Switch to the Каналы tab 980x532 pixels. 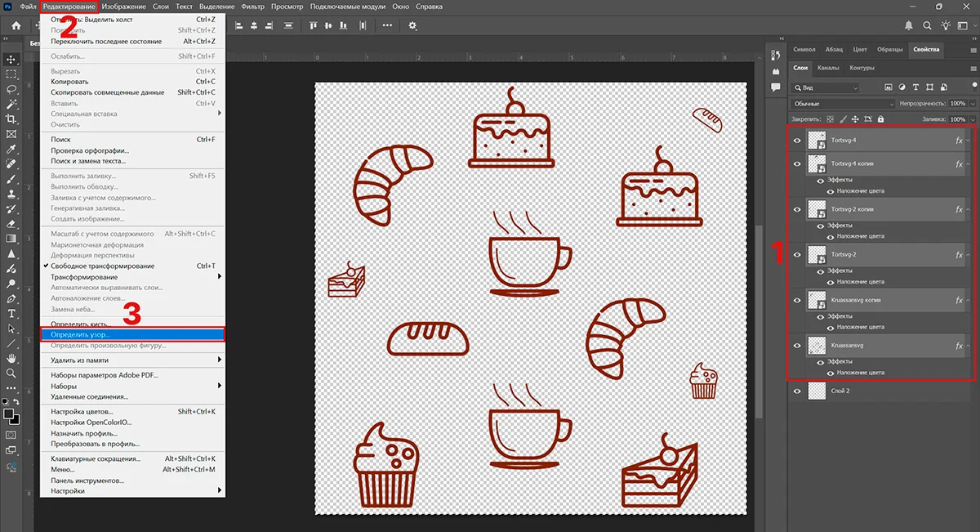828,68
